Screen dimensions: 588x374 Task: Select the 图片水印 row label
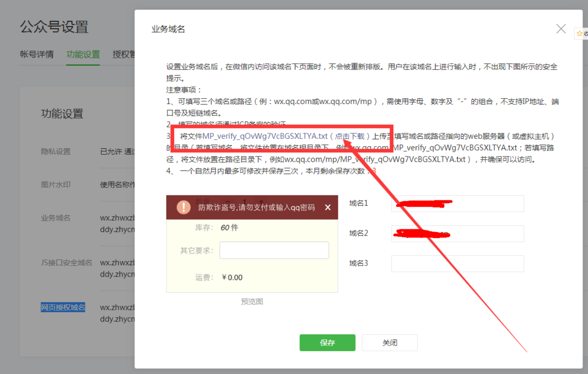point(56,185)
